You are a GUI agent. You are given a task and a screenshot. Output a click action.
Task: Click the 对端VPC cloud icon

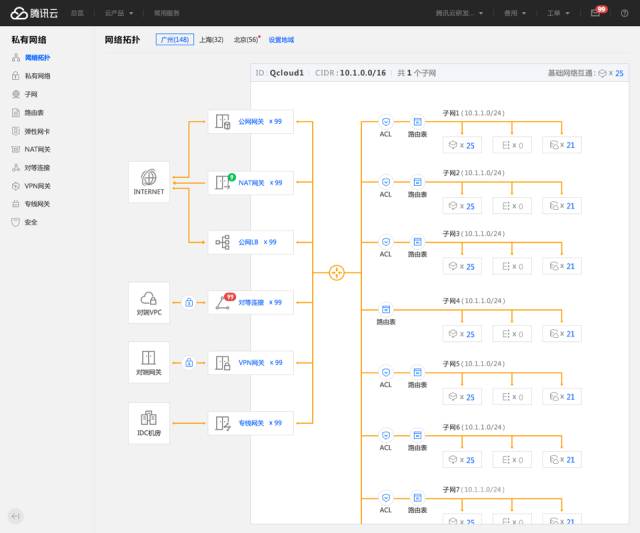coord(149,297)
